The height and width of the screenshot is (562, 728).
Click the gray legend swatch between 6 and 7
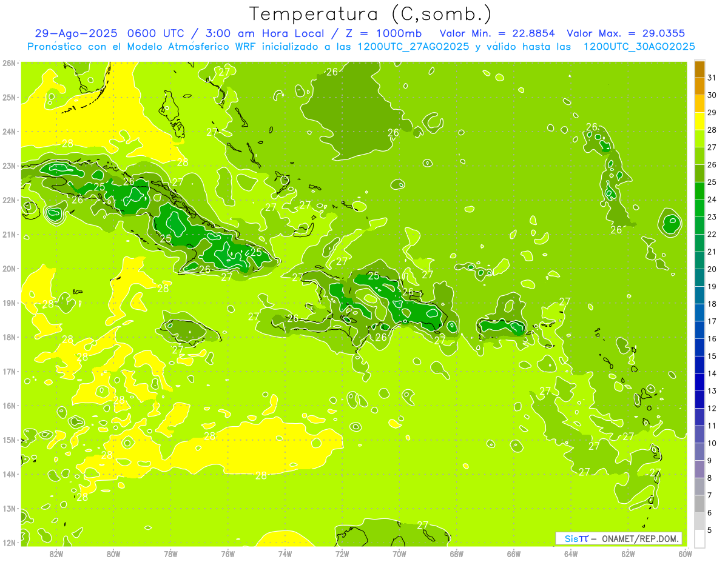click(699, 504)
